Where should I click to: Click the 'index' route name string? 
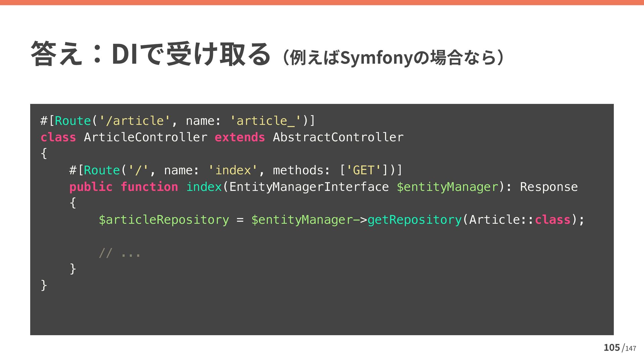pyautogui.click(x=232, y=170)
